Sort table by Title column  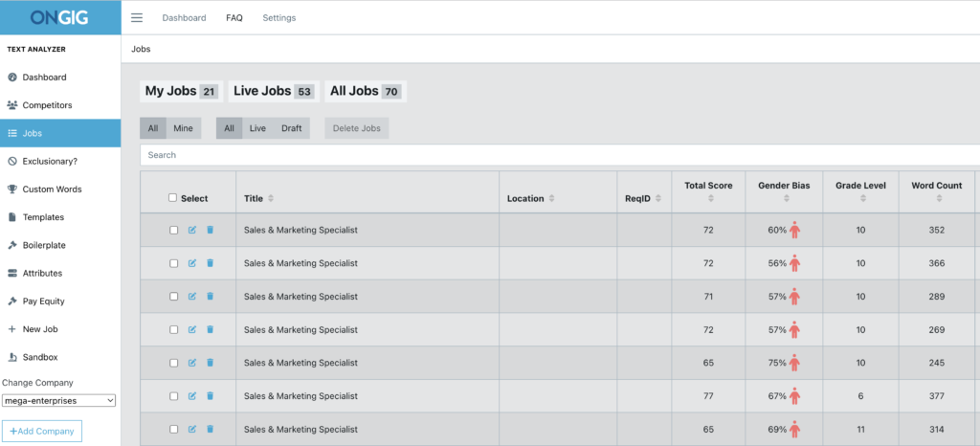click(271, 199)
